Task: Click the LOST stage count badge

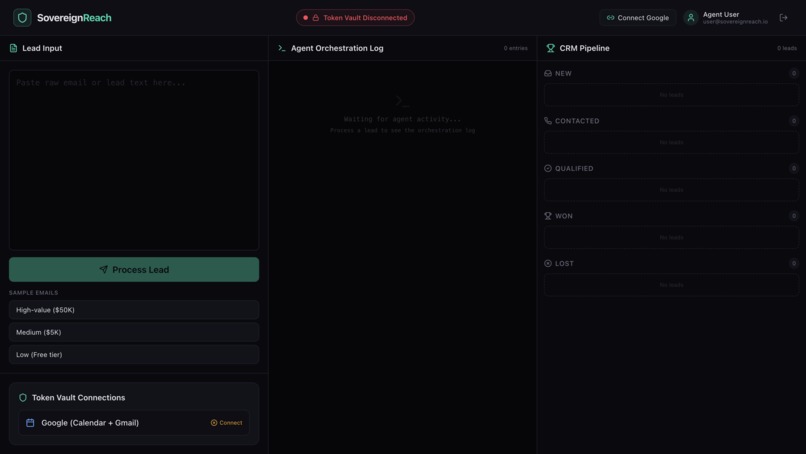Action: tap(794, 263)
